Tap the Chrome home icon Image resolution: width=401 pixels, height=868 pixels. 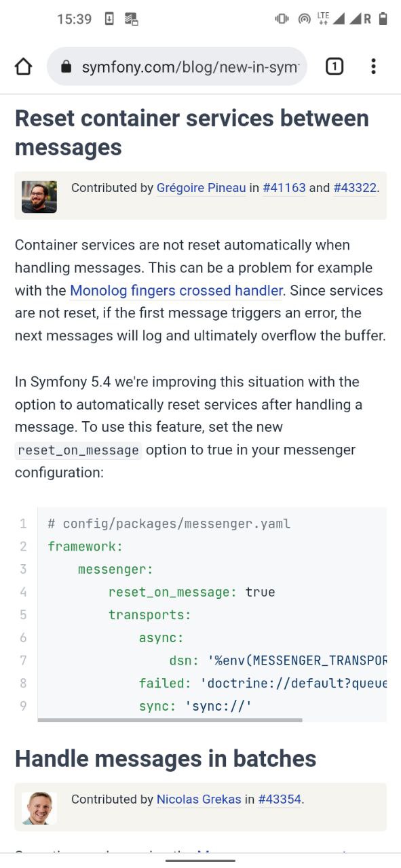[23, 66]
